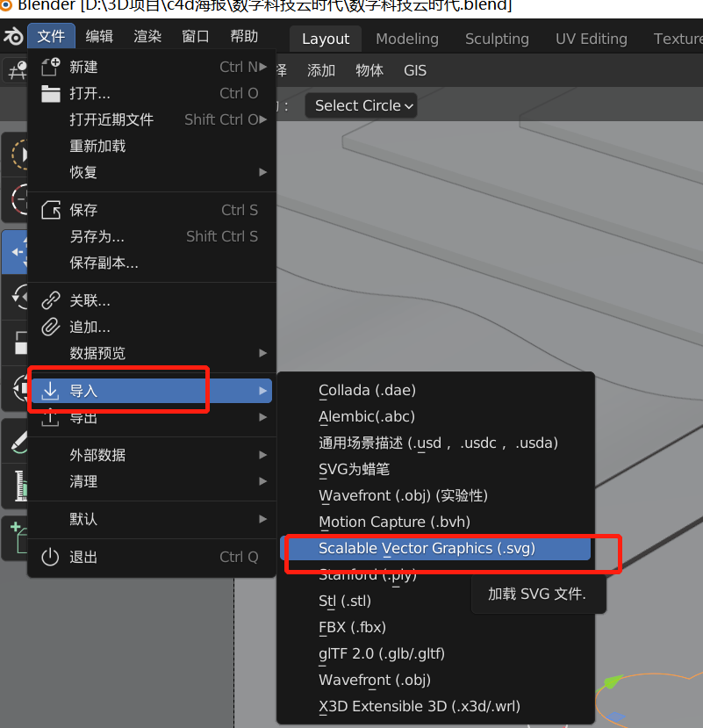
Task: Open the 文件 menu
Action: pos(51,36)
